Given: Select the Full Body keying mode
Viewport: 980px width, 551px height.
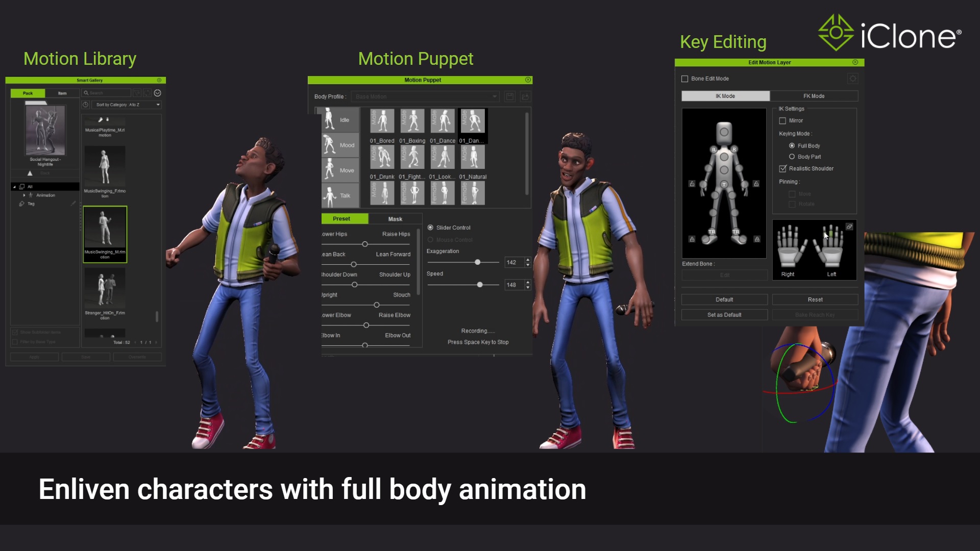Looking at the screenshot, I should [792, 146].
